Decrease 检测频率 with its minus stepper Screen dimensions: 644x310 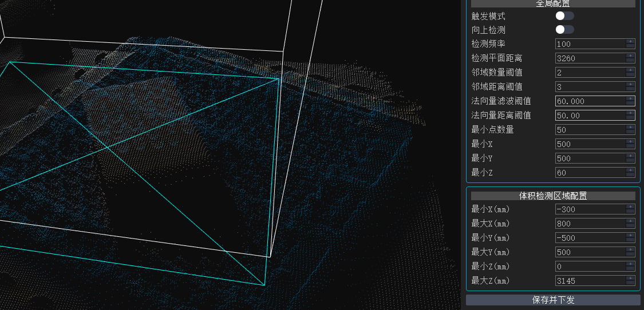coord(630,46)
